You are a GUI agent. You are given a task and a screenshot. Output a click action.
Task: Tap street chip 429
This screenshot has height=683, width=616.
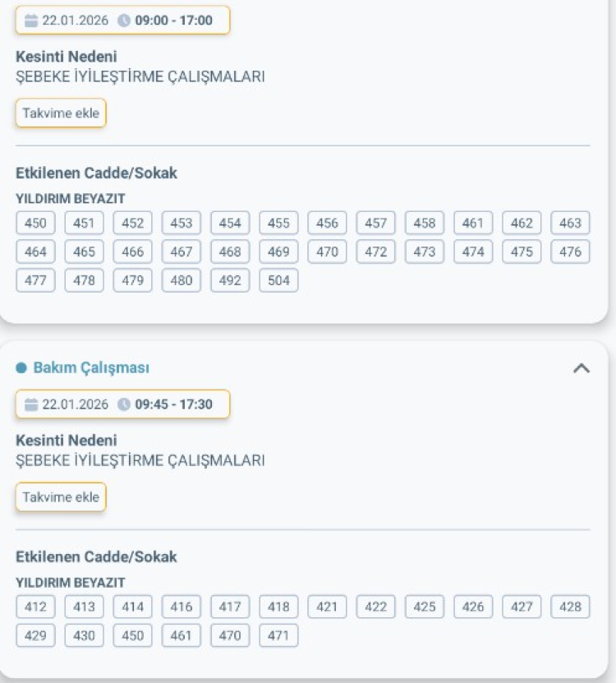point(35,635)
